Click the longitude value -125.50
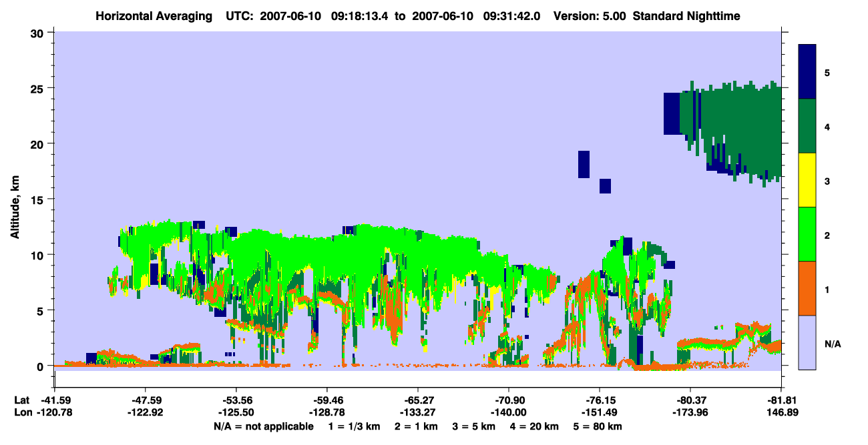 pos(236,413)
